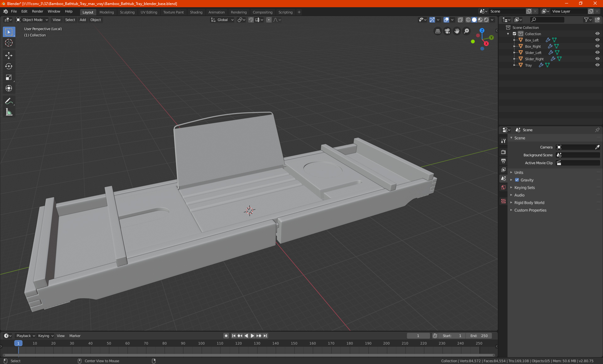Screen dimensions: 603x364
Task: Select the Move tool in toolbar
Action: pyautogui.click(x=9, y=56)
